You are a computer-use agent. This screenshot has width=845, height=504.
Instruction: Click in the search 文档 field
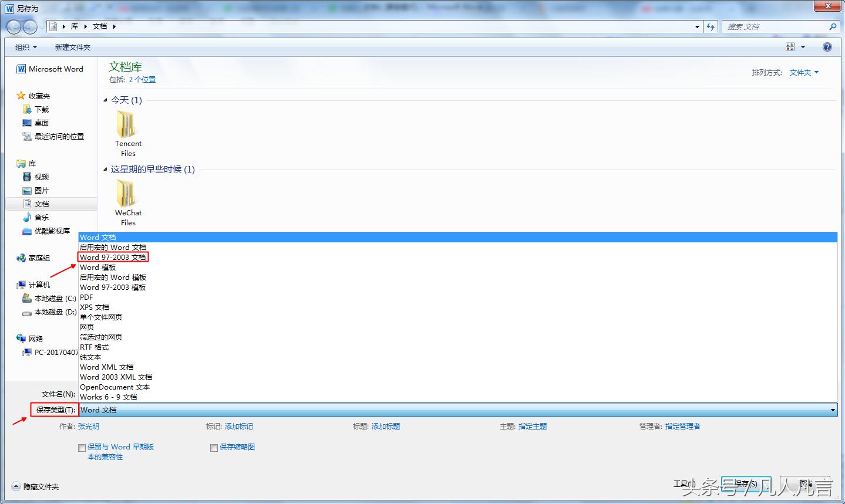774,26
